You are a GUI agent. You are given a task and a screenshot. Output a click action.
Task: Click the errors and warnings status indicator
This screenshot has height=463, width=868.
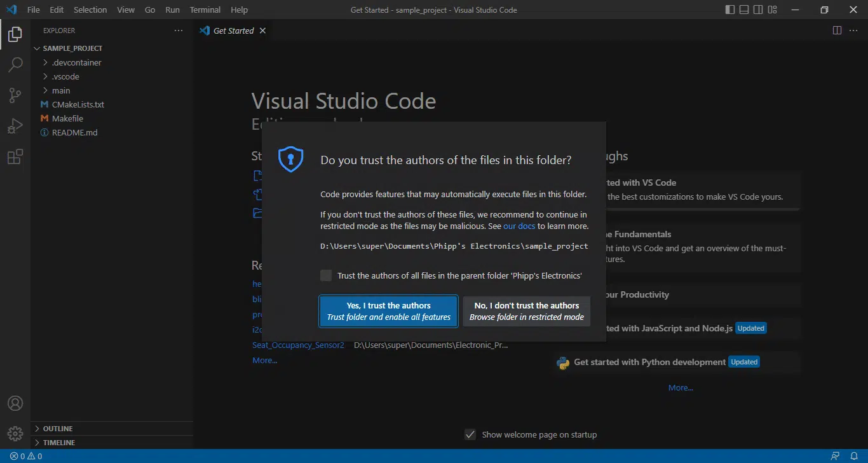(x=26, y=456)
